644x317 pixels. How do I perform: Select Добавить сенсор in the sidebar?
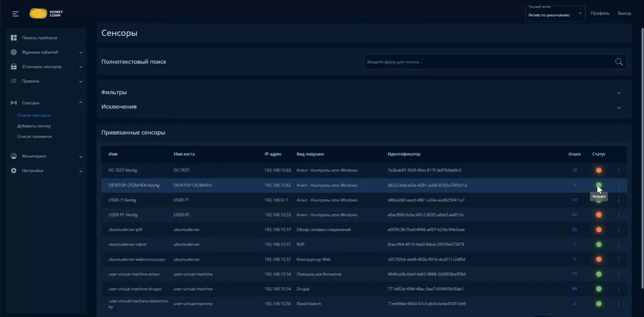click(x=34, y=126)
